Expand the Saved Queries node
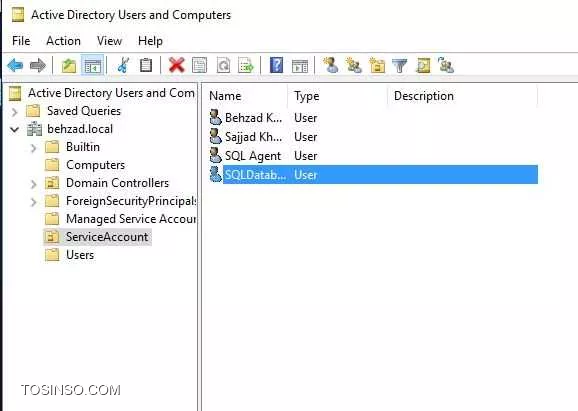 15,112
